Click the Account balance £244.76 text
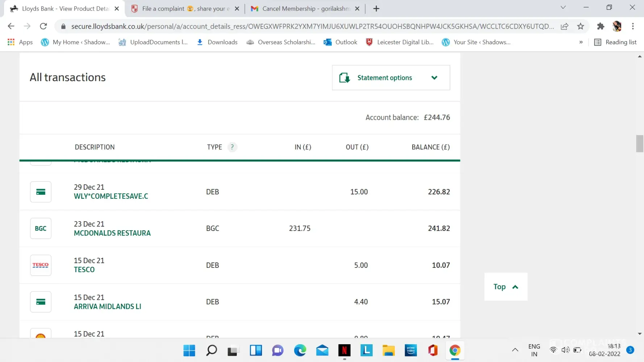The height and width of the screenshot is (362, 644). [407, 117]
